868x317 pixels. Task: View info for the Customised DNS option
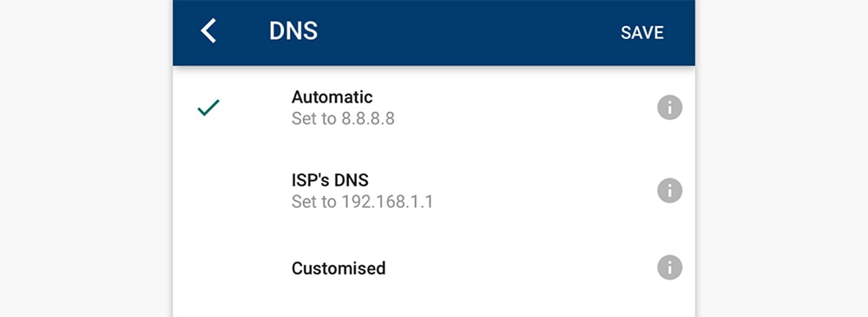pos(670,267)
